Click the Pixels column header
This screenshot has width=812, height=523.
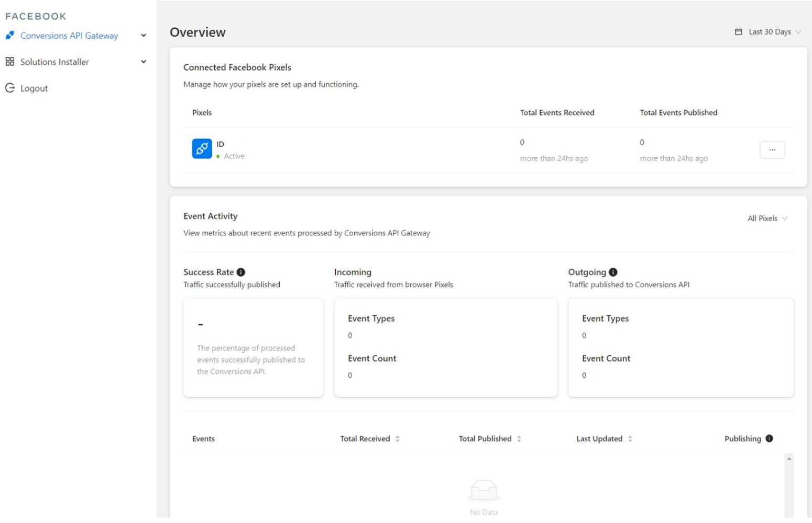[x=202, y=113]
